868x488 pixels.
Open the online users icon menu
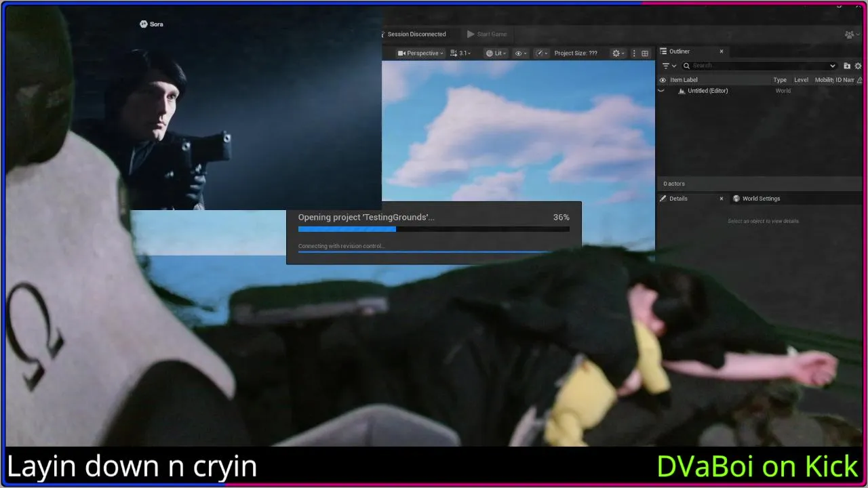[852, 35]
